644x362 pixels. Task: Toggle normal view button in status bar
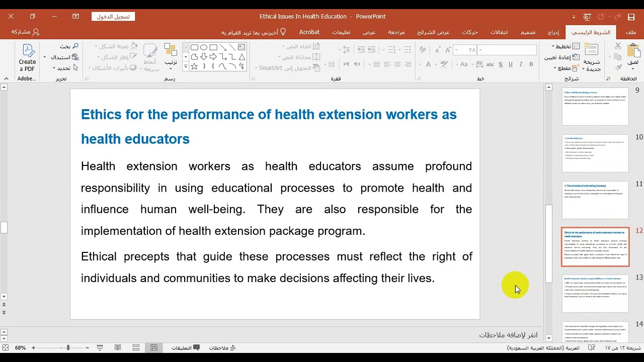coord(154,347)
